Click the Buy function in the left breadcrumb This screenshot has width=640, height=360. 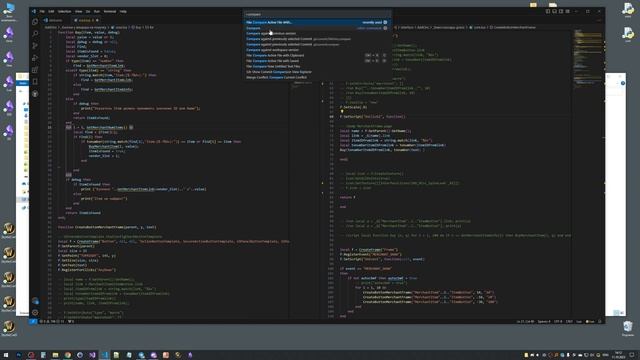pyautogui.click(x=137, y=27)
